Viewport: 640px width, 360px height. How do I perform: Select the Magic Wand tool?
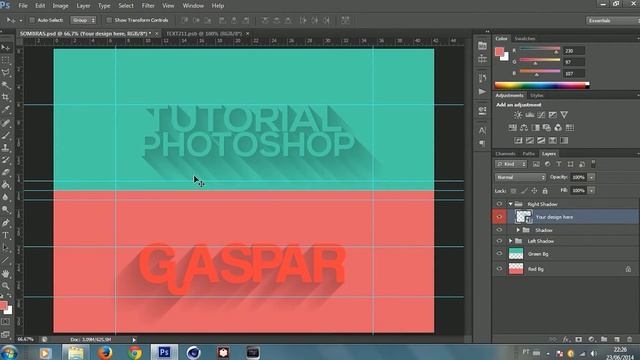pyautogui.click(x=5, y=85)
